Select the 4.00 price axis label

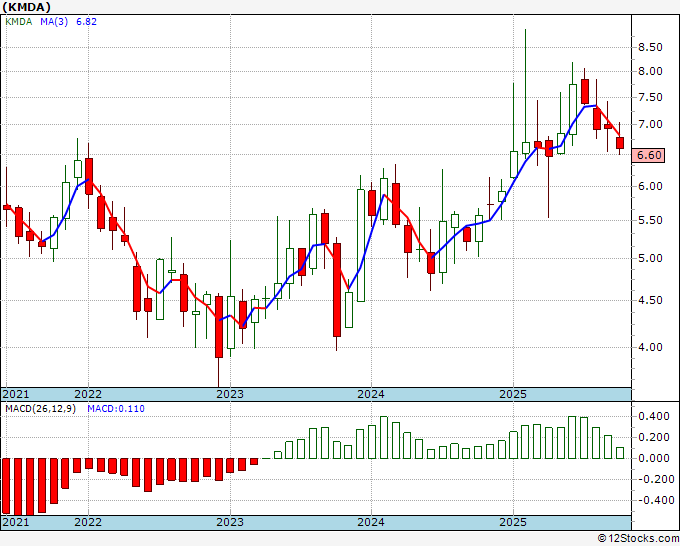pos(650,347)
